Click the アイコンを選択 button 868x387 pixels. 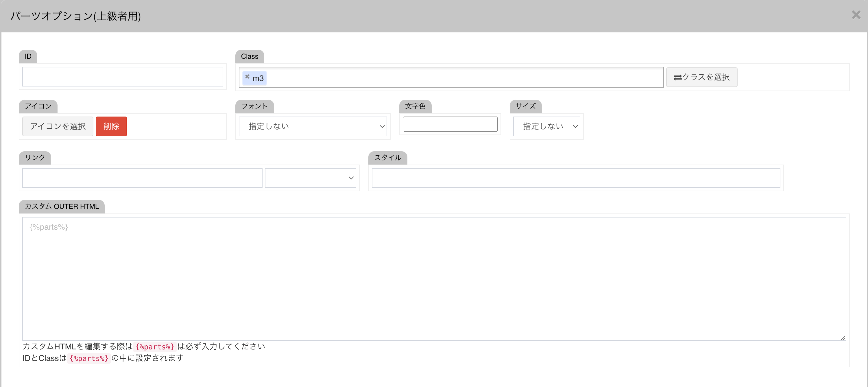click(x=58, y=126)
